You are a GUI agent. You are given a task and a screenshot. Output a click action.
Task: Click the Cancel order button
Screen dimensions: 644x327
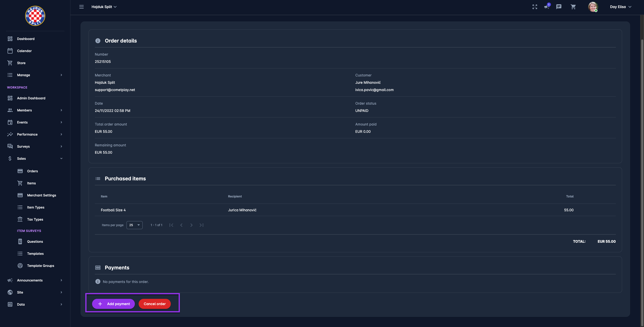pos(154,304)
